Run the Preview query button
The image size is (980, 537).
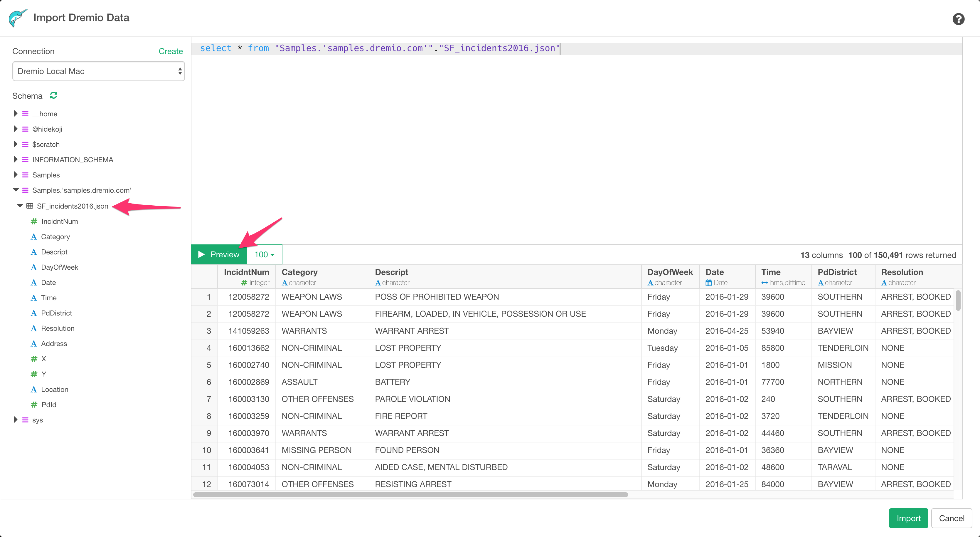(x=219, y=255)
